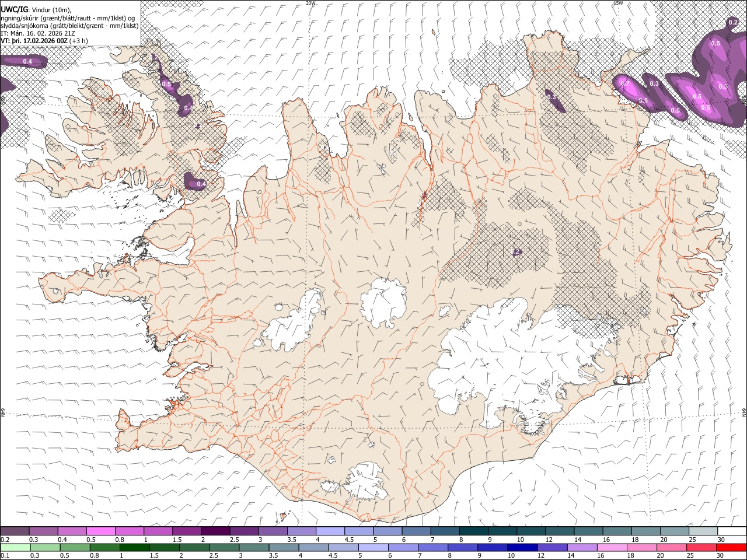
Task: Click the 20W longitude label
Action: tap(310, 3)
